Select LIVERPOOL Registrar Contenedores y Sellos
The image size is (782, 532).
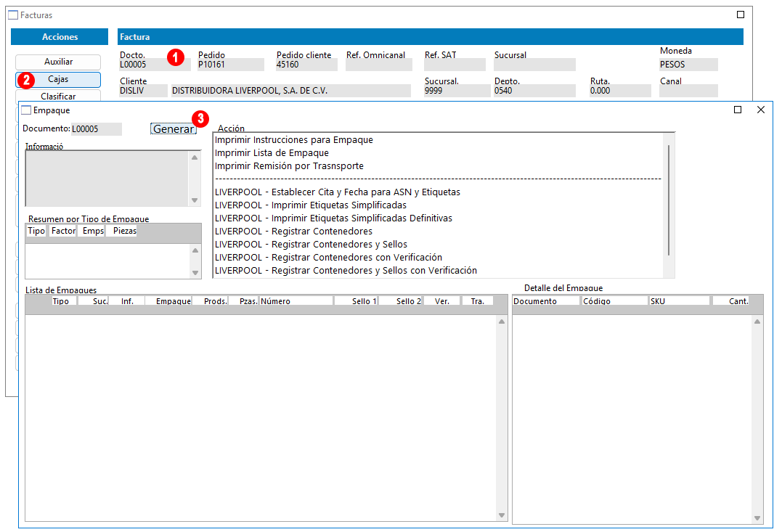click(x=311, y=244)
